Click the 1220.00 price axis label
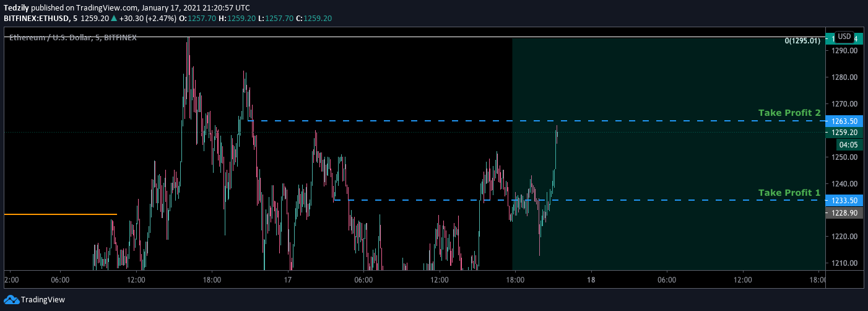This screenshot has height=311, width=868. 845,237
